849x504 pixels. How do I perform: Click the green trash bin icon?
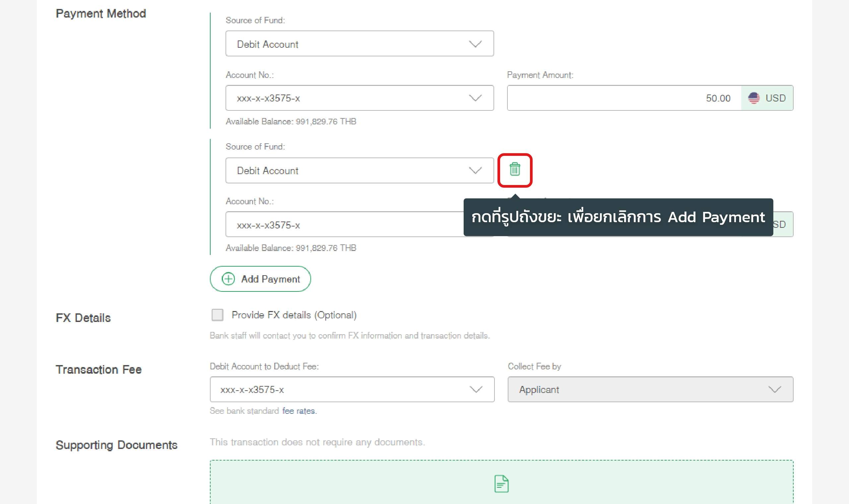[514, 169]
